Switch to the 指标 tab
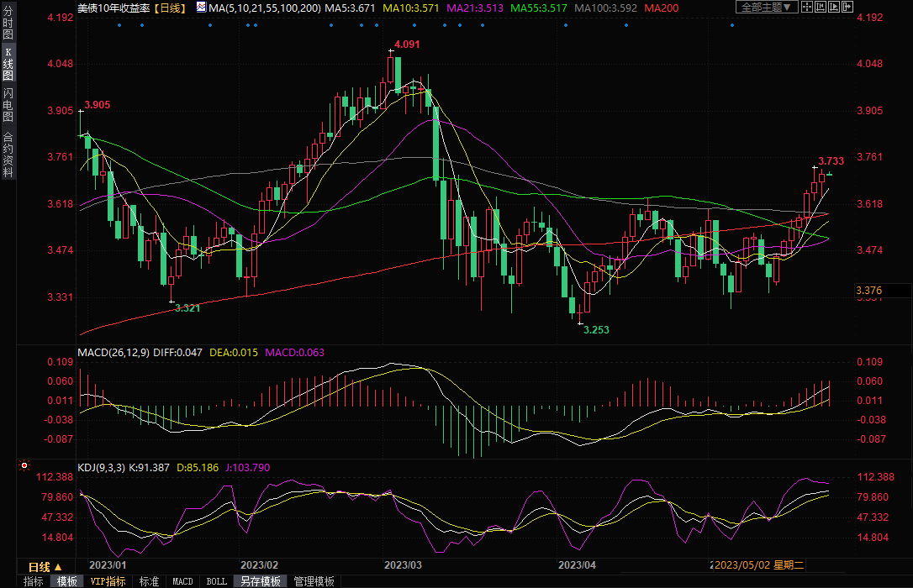Viewport: 913px width, 588px height. pos(34,581)
